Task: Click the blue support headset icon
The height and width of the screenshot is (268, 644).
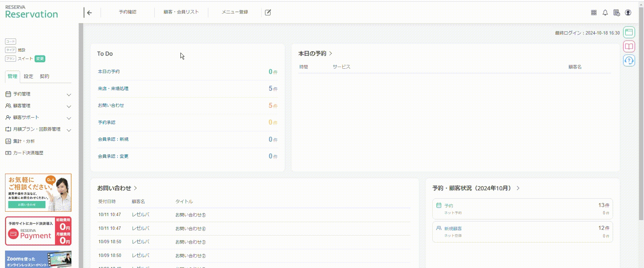Action: (x=629, y=61)
